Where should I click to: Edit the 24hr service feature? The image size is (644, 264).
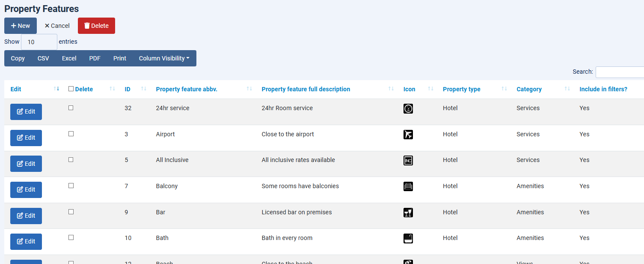tap(26, 112)
